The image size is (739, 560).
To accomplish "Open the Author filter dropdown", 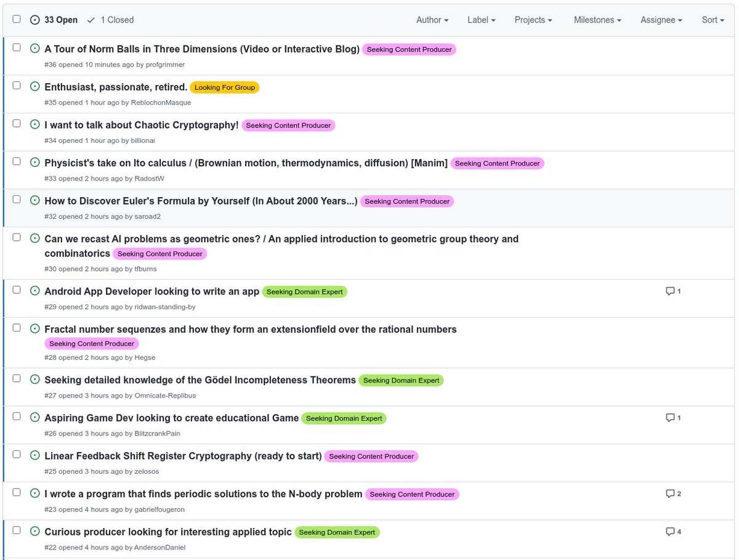I will coord(432,20).
